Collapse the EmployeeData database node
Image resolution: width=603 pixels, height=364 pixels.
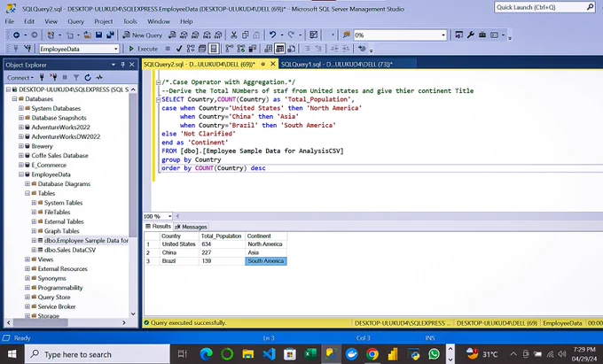[21, 174]
